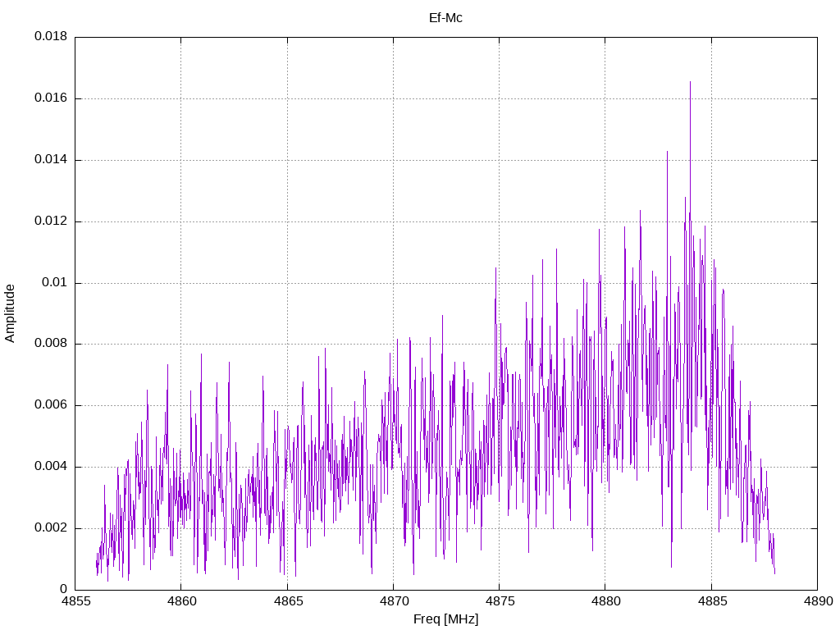Click the y-axis tick value 0.018
This screenshot has width=840, height=630.
51,36
